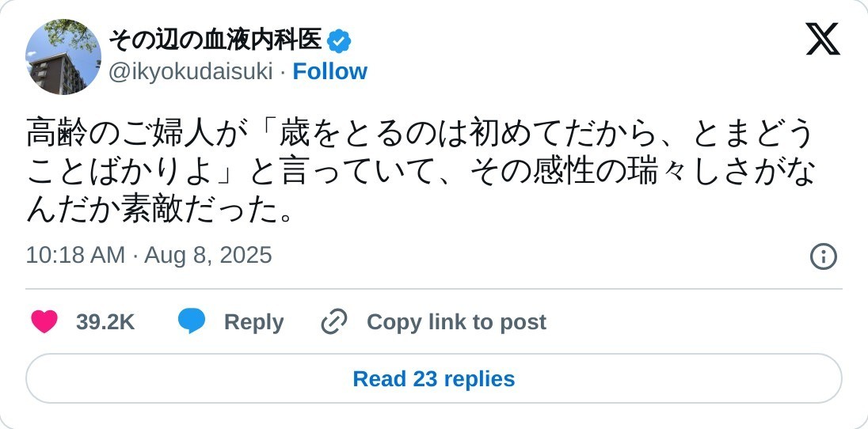Follow the account via the Follow link
The width and height of the screenshot is (868, 429).
pyautogui.click(x=329, y=72)
